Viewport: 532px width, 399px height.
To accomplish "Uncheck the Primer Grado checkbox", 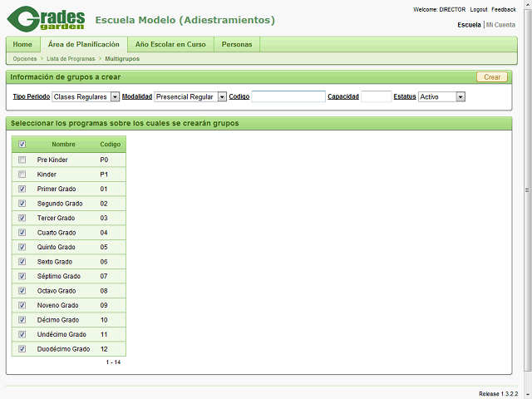I will pos(22,189).
